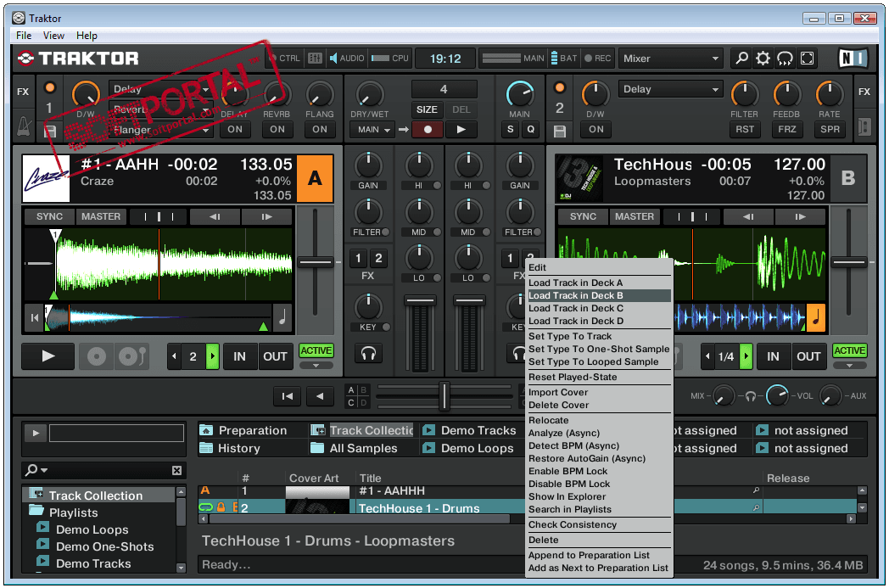Expand Deck B advanced panel arrow under ACTIVE
The image size is (889, 588).
pos(849,366)
